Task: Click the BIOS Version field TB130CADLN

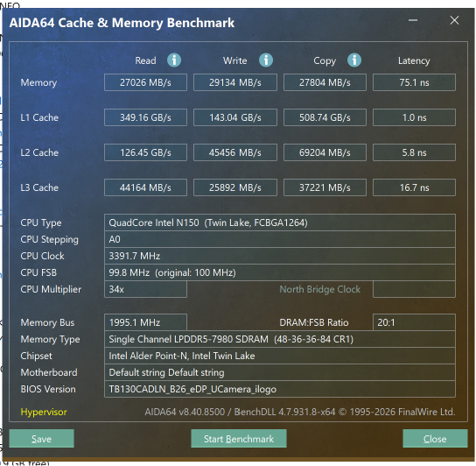Action: point(280,389)
